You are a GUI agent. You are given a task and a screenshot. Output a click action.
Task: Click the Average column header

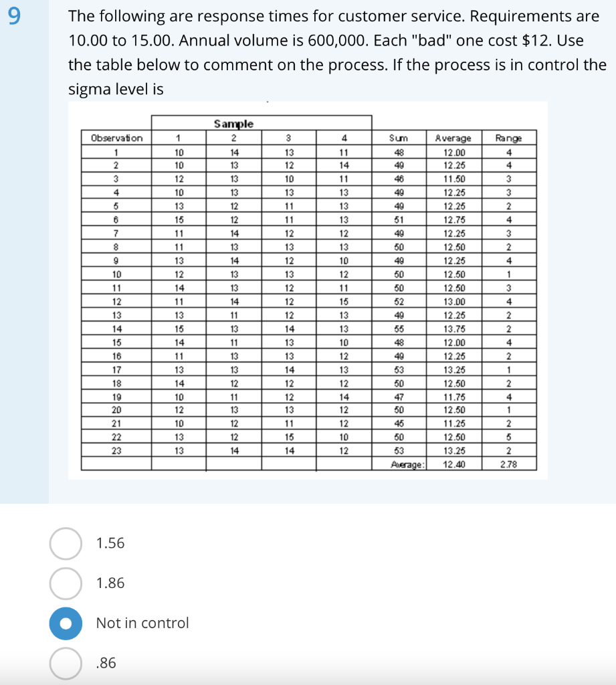[x=454, y=138]
